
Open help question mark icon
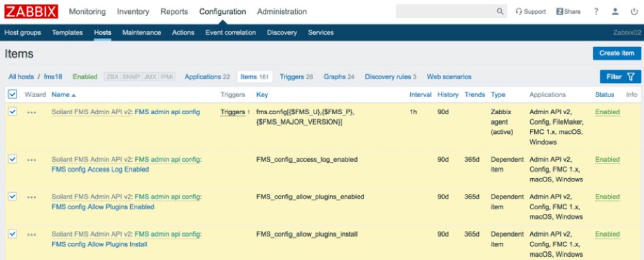pos(596,11)
